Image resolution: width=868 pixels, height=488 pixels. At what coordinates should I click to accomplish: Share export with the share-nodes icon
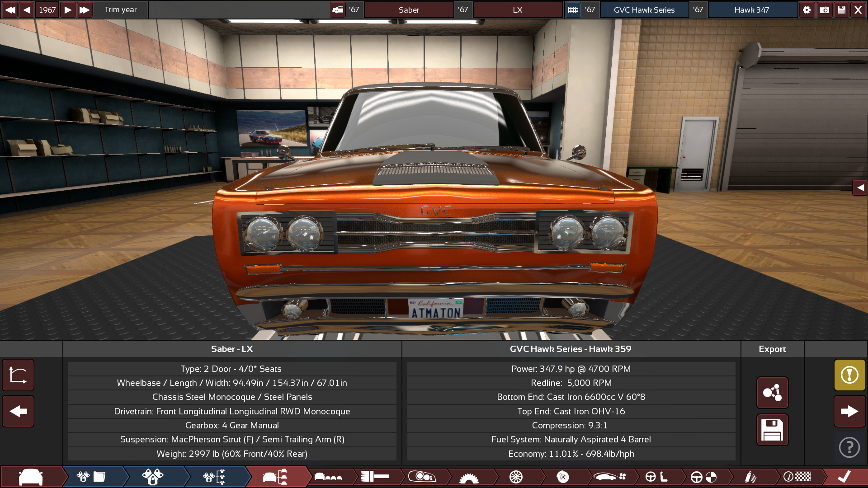[773, 393]
